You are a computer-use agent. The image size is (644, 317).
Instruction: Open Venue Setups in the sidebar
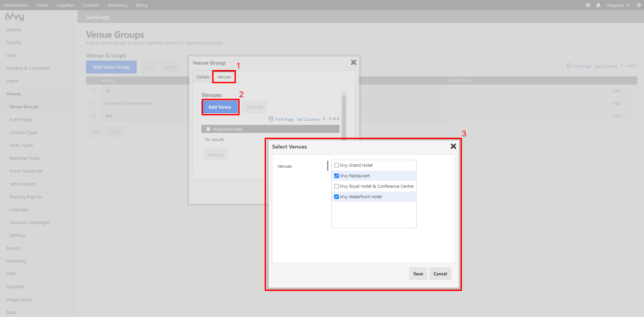[22, 184]
